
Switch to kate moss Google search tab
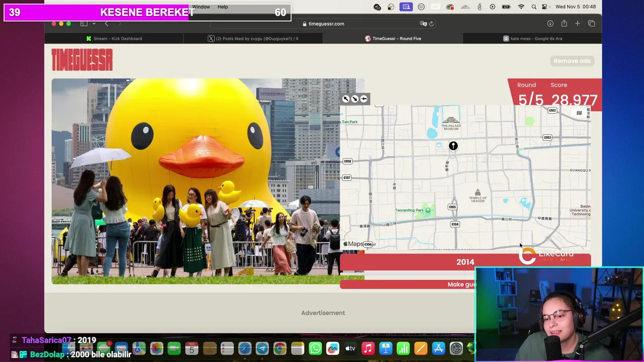[x=532, y=38]
